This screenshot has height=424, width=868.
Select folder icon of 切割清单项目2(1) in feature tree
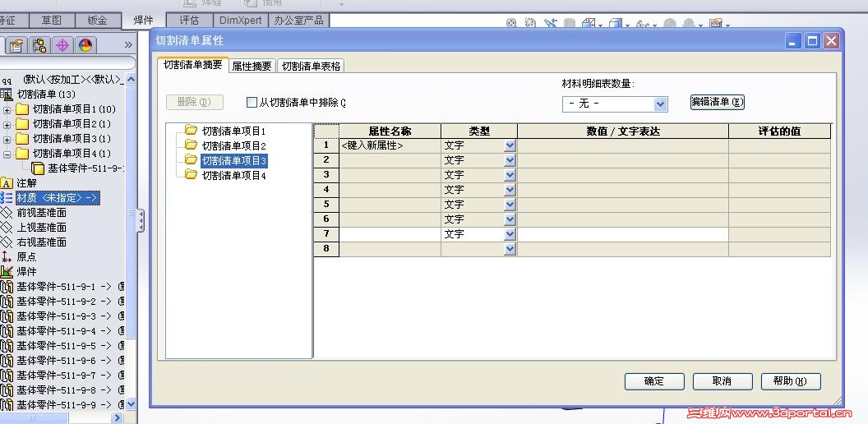(x=22, y=123)
